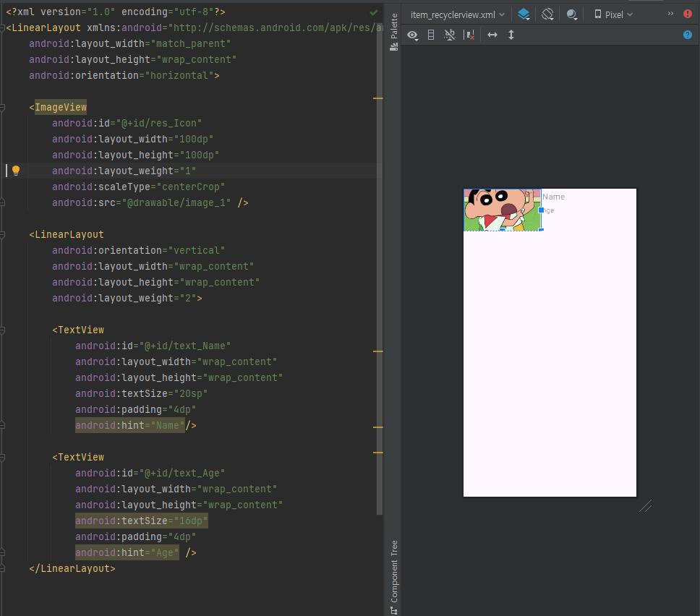Click the right-edge blue selection handle
Viewport: 700px width, 616px height.
pos(541,210)
